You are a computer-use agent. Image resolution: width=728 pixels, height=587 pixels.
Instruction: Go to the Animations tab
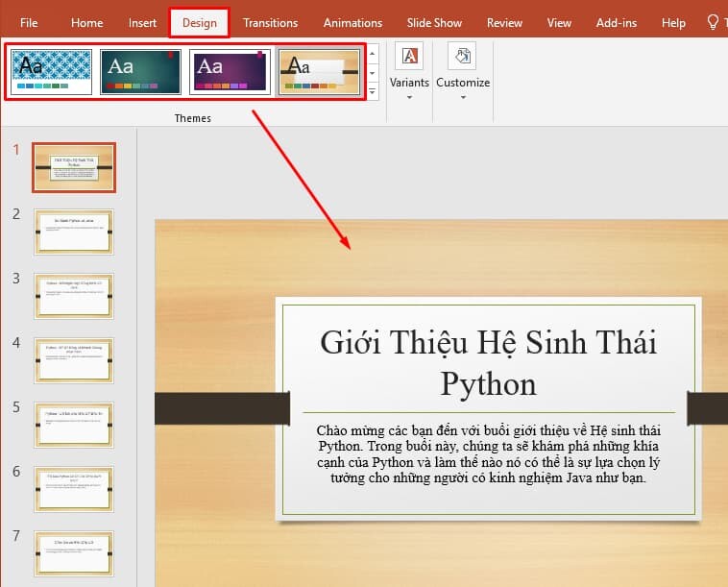(352, 22)
